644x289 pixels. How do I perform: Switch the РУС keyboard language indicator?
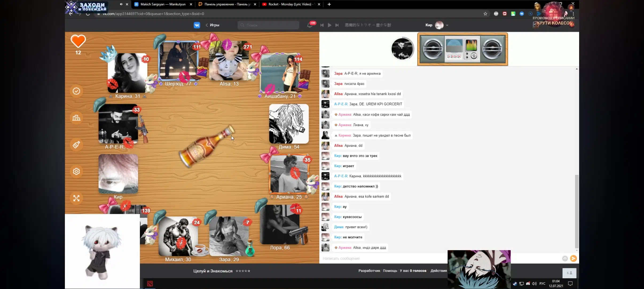click(542, 284)
